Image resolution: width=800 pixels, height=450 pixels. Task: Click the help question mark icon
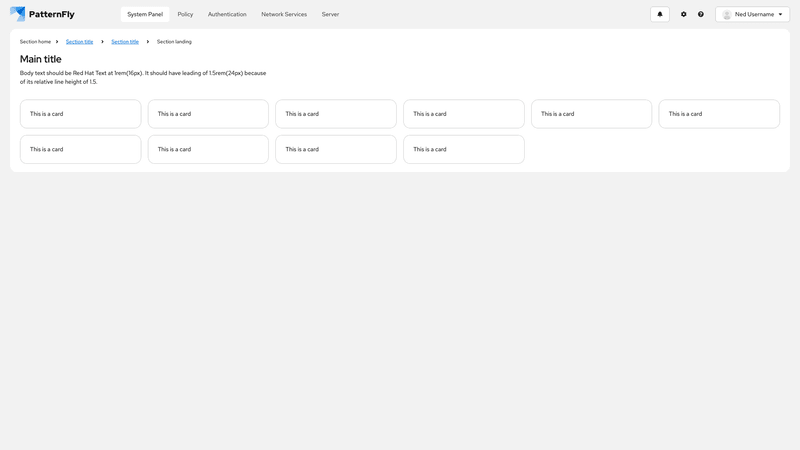point(701,14)
